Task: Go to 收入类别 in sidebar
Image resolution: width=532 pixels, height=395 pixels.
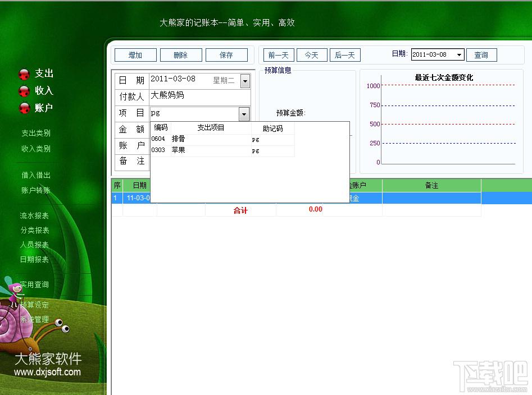Action: point(36,149)
